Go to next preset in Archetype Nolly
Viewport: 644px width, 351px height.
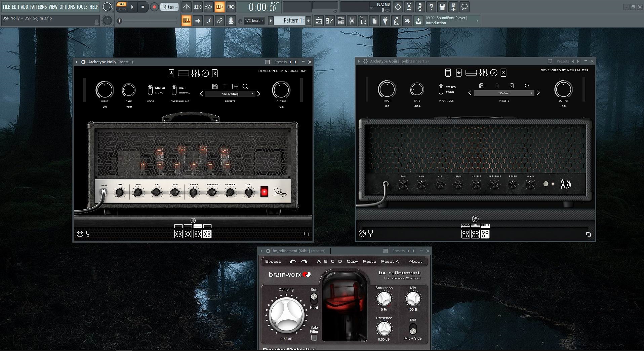pyautogui.click(x=258, y=94)
